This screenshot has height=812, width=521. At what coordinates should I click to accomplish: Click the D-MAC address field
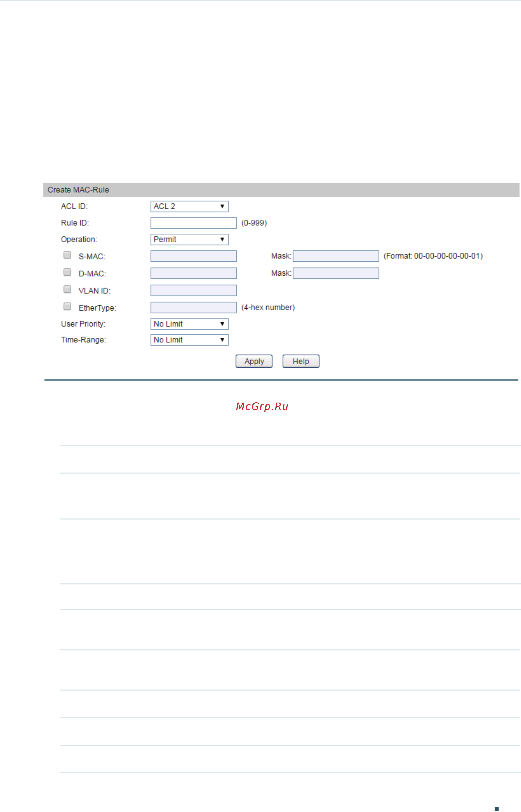(193, 273)
